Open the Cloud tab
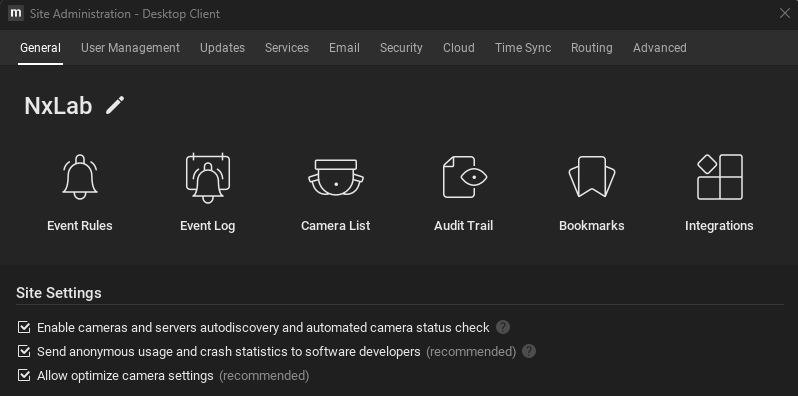The height and width of the screenshot is (396, 798). pos(459,48)
